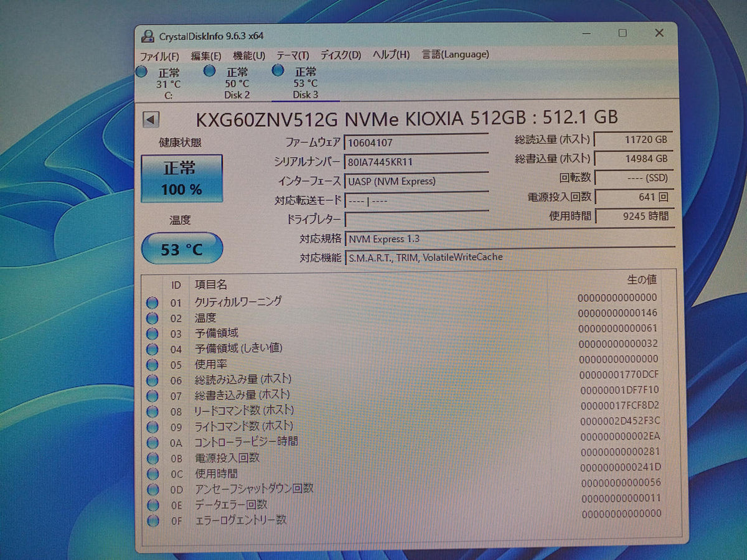Click the ファームウェア field 10604107
Viewport: 747px width, 560px height.
pos(416,142)
